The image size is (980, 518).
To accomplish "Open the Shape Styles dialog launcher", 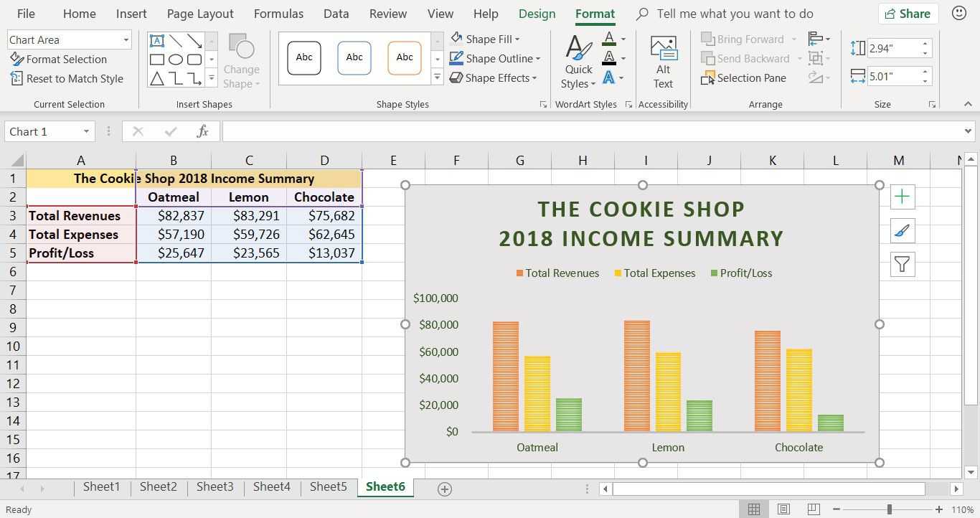I will click(x=543, y=105).
